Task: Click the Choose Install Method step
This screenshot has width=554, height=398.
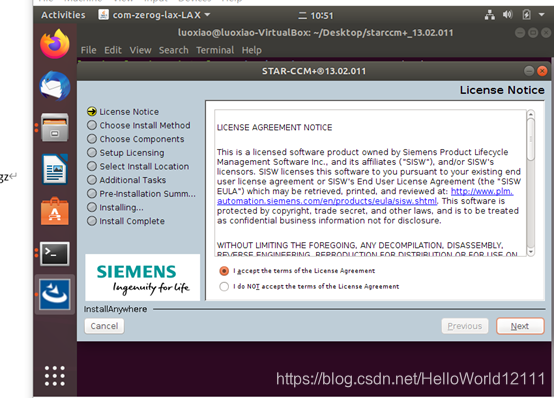Action: [139, 125]
